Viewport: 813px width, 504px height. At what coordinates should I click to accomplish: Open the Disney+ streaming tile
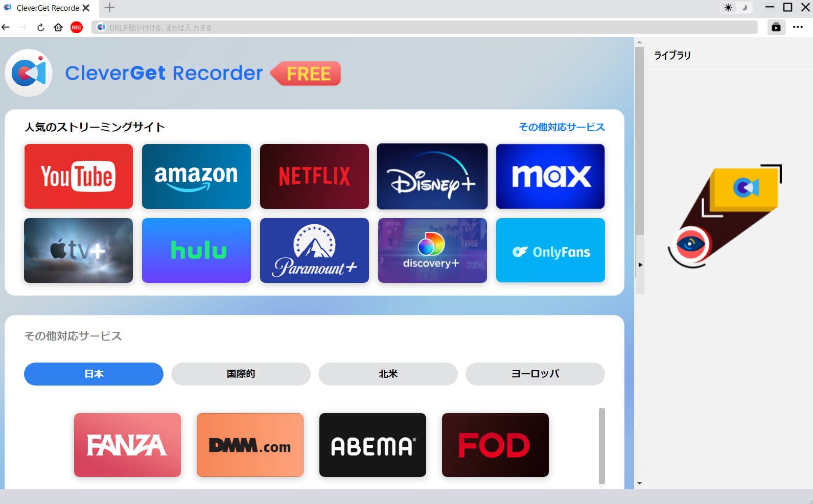coord(432,176)
